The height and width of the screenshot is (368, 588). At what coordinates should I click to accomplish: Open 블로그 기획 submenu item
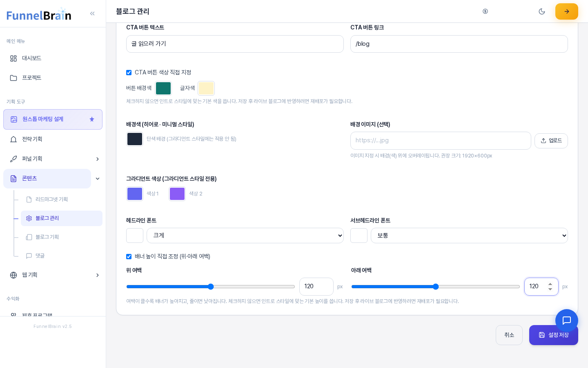tap(62, 237)
